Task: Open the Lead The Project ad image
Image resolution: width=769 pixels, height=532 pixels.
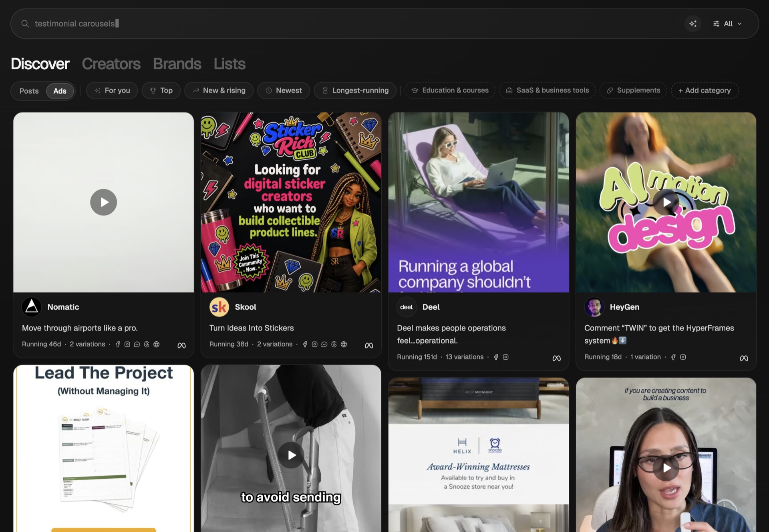Action: click(x=103, y=448)
